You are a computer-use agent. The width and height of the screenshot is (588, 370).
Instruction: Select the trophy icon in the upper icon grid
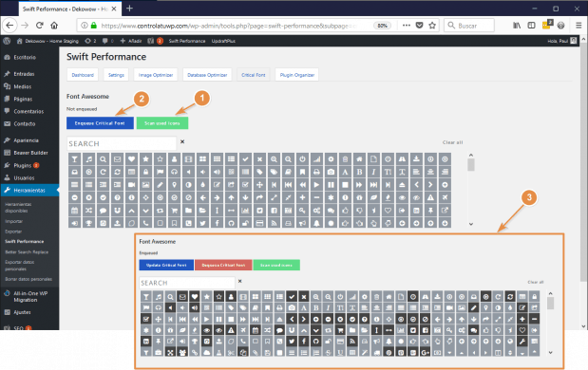tap(89, 223)
